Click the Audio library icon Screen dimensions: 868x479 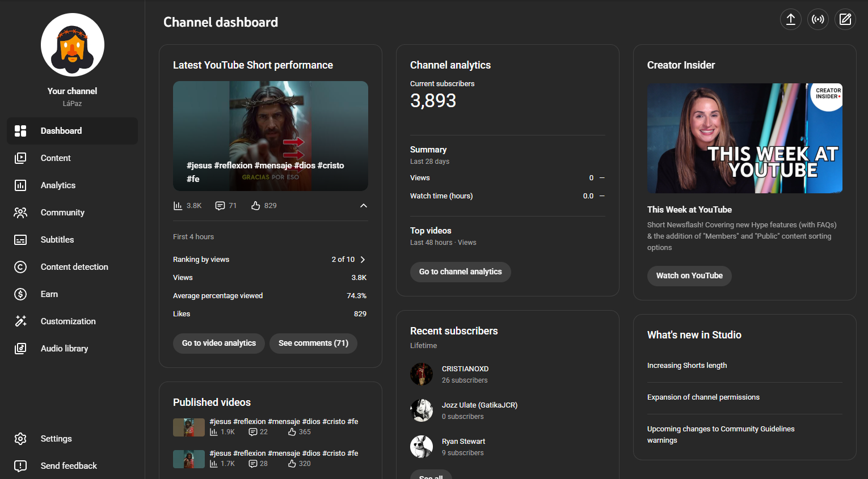point(20,349)
